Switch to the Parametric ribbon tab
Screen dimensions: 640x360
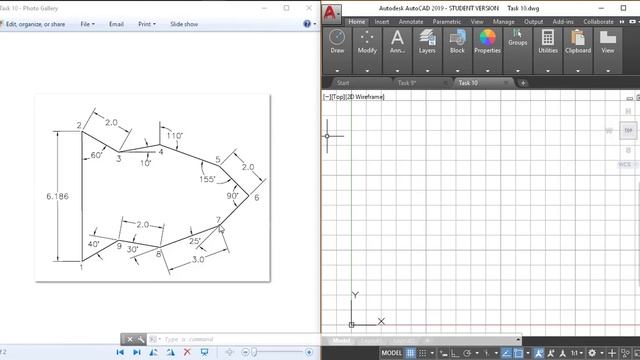(x=447, y=22)
